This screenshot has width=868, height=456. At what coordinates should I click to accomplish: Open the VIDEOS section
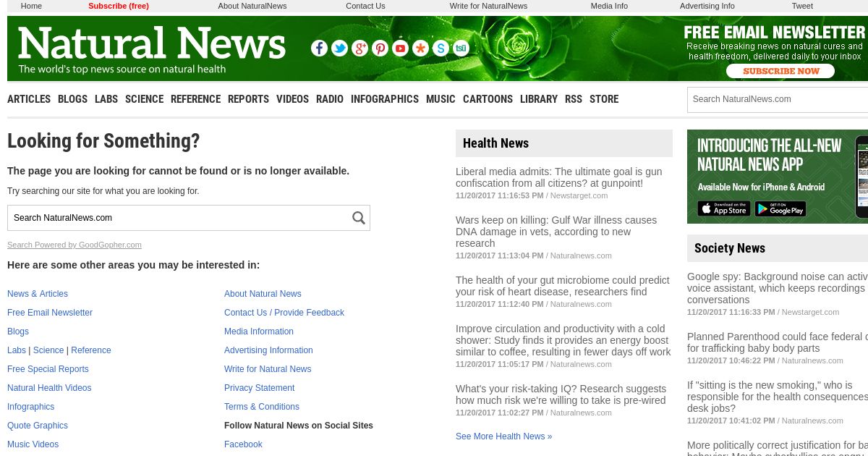click(292, 99)
